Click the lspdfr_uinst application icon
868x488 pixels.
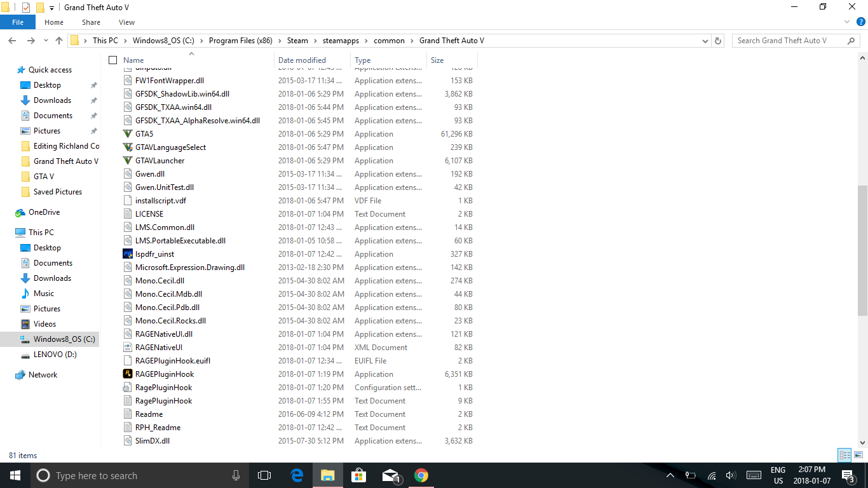pyautogui.click(x=128, y=254)
